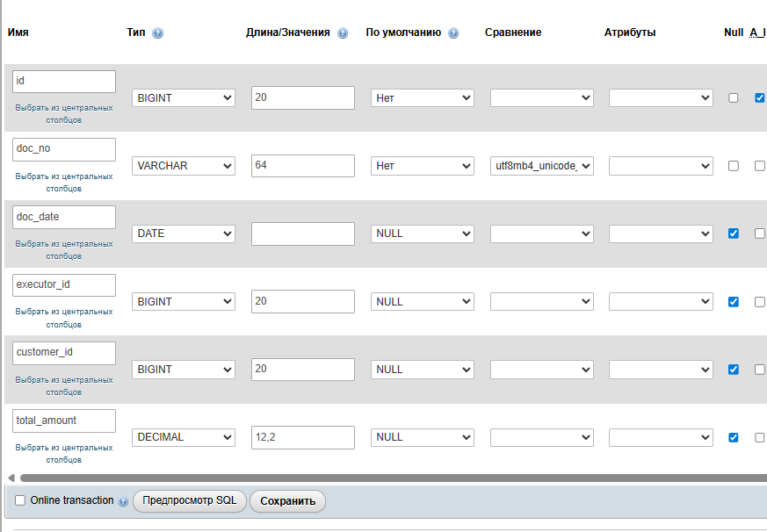Click the length field containing 12,2
Viewport: 767px width, 532px height.
[302, 437]
